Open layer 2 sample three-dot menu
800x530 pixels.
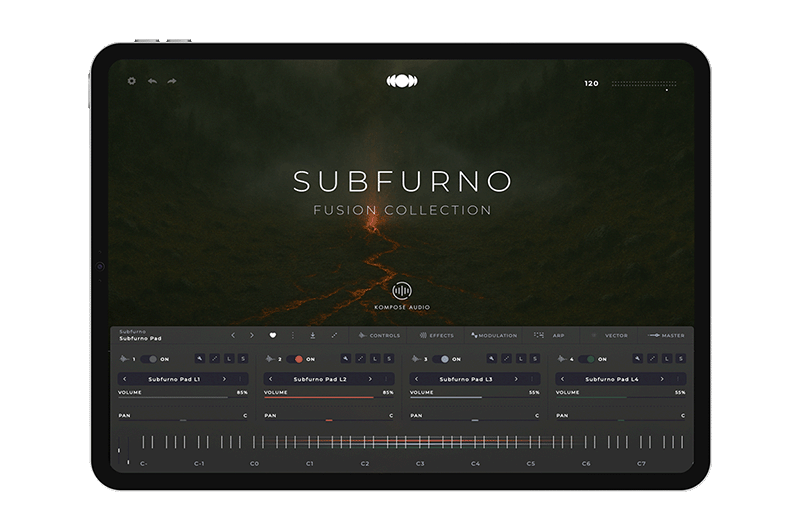[x=386, y=379]
